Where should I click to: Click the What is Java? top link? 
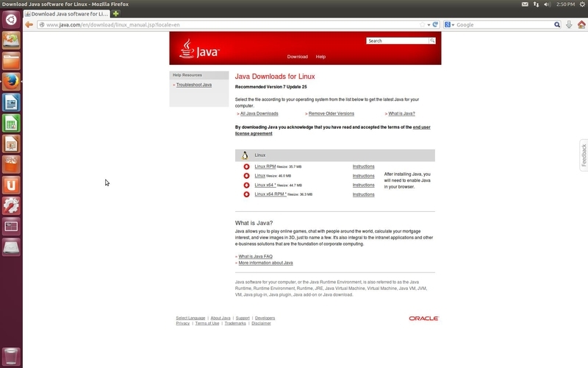tap(401, 113)
